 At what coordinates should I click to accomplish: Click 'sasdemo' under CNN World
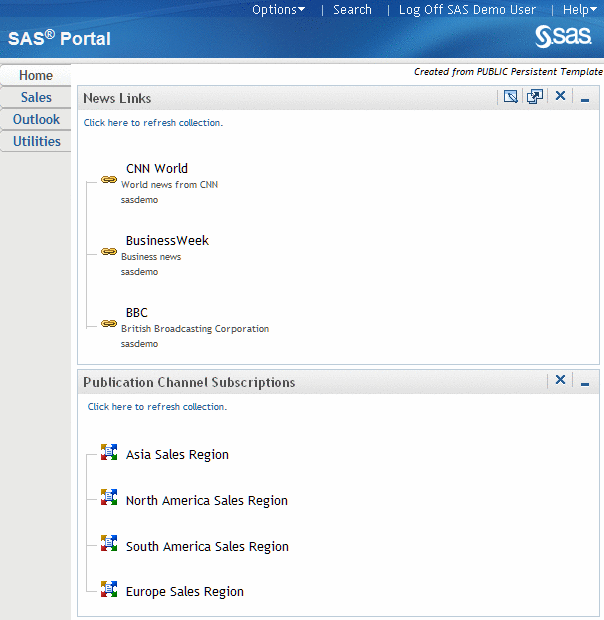click(x=139, y=200)
